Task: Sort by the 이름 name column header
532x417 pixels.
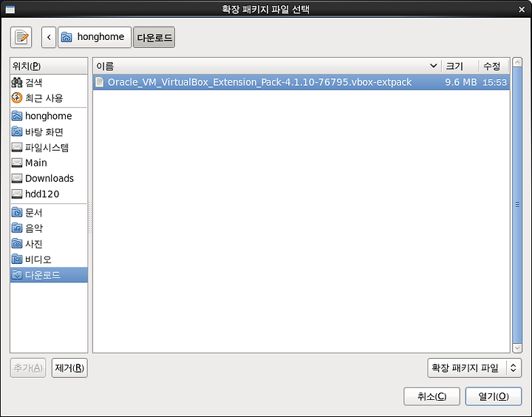Action: pos(267,67)
